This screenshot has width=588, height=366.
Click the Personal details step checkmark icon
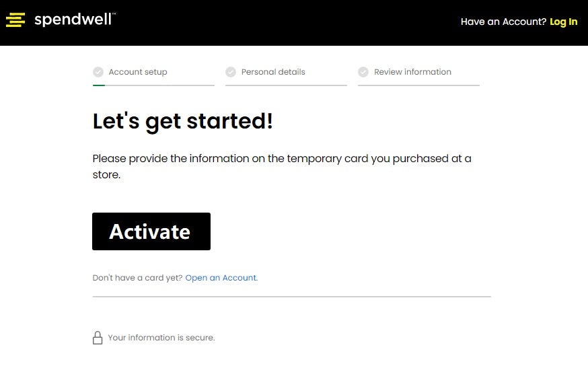pyautogui.click(x=231, y=72)
